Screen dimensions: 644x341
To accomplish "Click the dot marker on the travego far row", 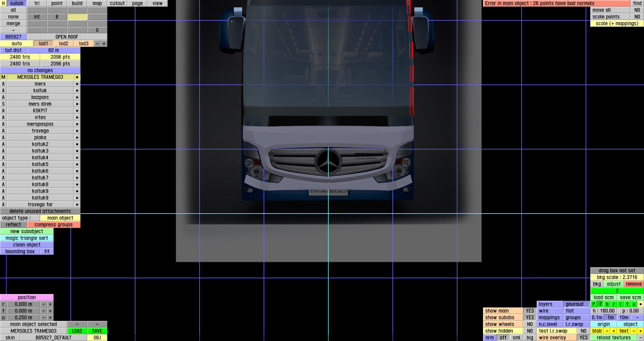I will 77,205.
